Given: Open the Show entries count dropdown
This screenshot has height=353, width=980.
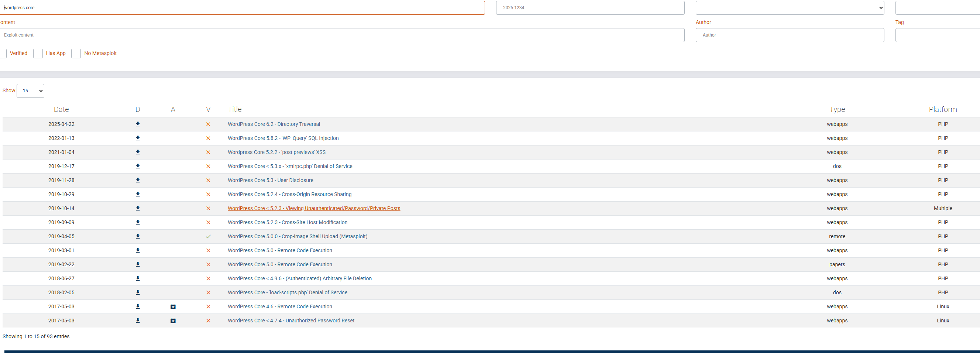Looking at the screenshot, I should [30, 91].
